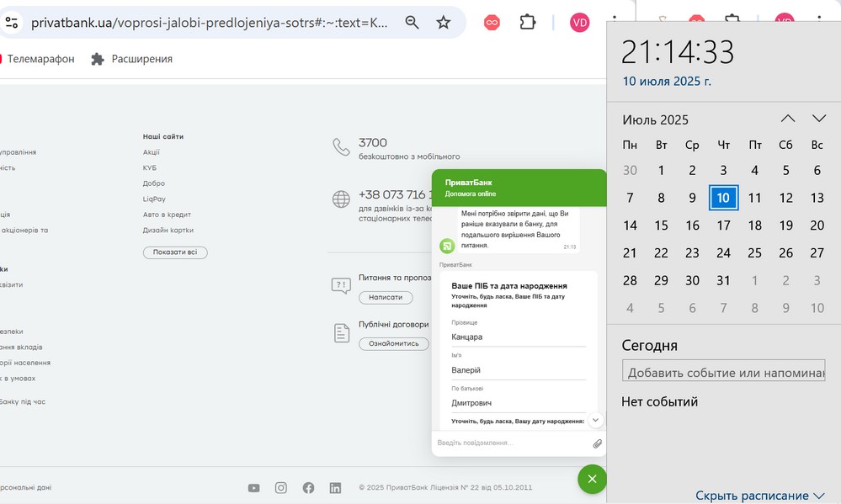This screenshot has width=841, height=504.
Task: Click the add event or reminder field
Action: pyautogui.click(x=723, y=370)
